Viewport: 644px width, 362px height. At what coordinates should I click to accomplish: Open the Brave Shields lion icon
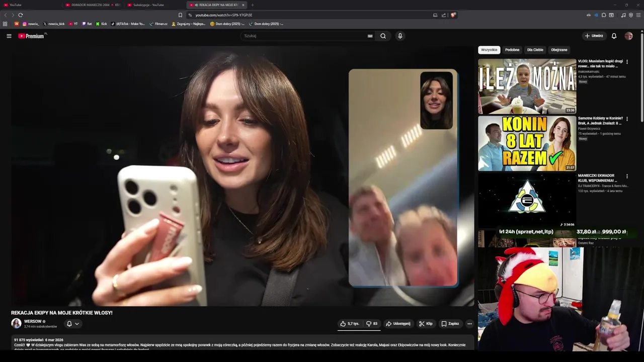point(453,15)
